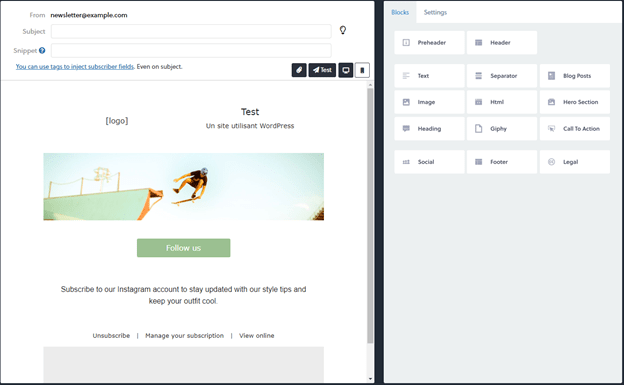
Task: Add a Preheader block
Action: tap(429, 43)
